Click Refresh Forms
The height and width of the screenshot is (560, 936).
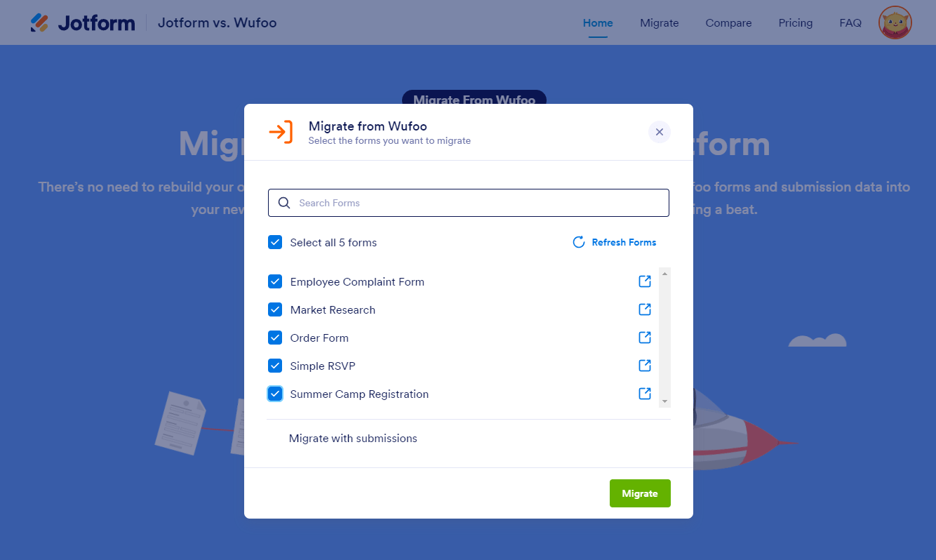pos(615,242)
